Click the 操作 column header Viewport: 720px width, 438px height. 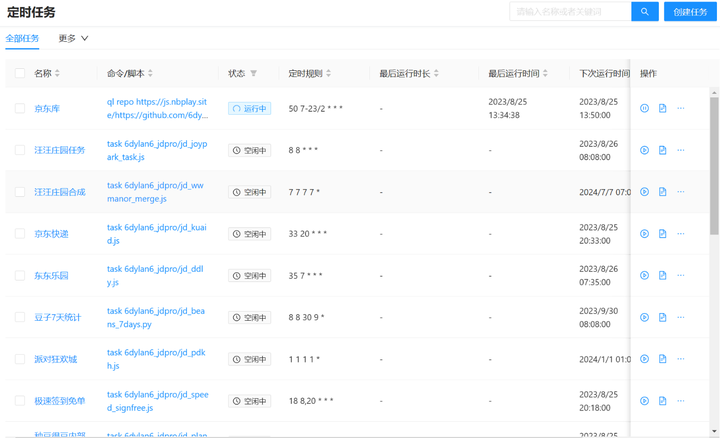coord(648,73)
